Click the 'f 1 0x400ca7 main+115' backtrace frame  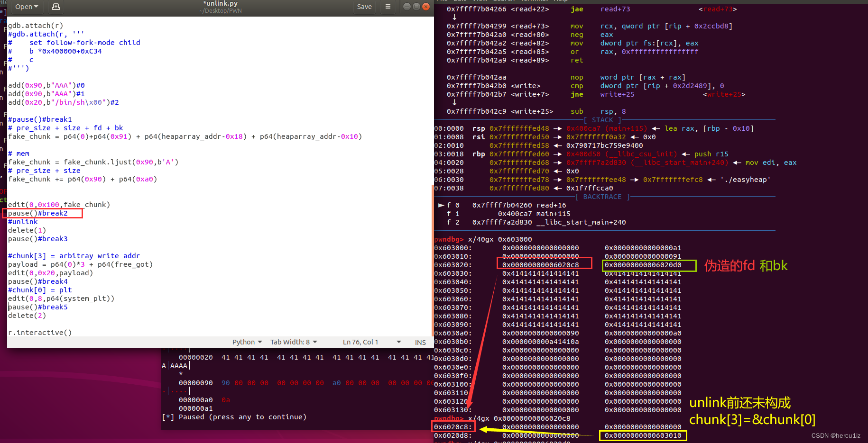click(508, 214)
